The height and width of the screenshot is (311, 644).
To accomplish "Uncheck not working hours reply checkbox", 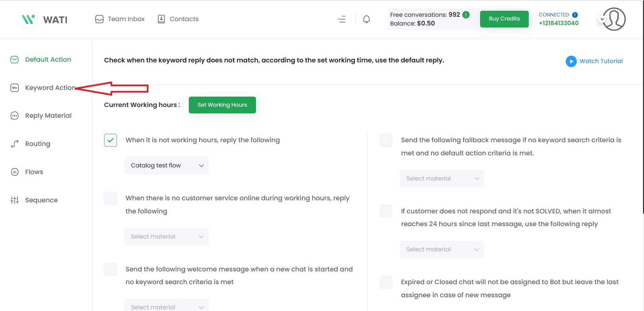I will [x=111, y=140].
